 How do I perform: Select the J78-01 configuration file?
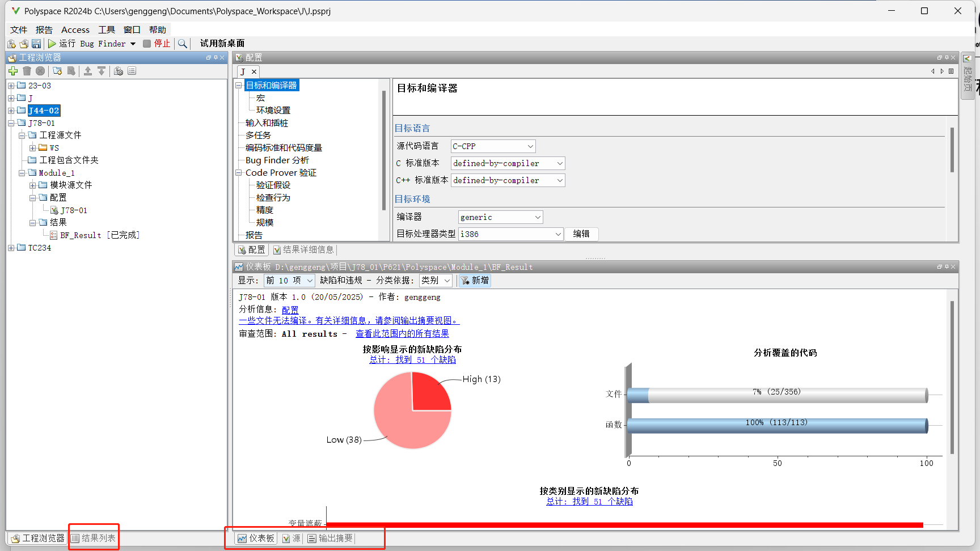pos(74,210)
